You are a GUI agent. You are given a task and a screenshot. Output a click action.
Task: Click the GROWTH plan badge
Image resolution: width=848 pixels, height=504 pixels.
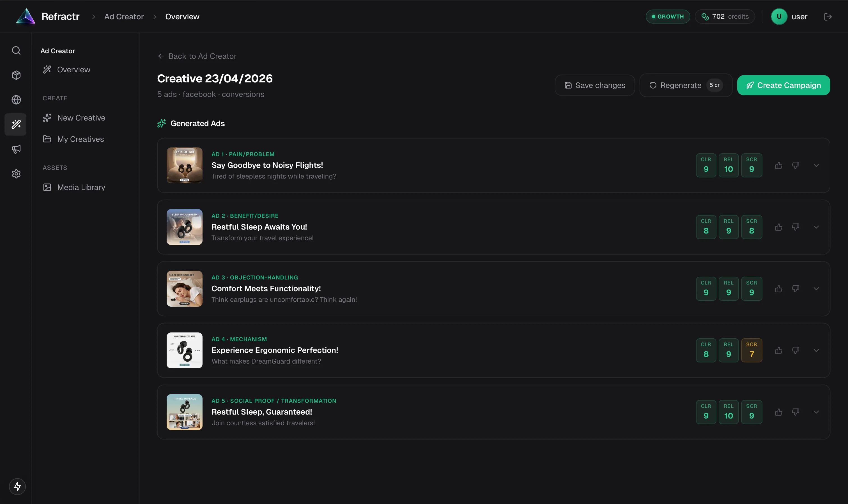tap(668, 17)
